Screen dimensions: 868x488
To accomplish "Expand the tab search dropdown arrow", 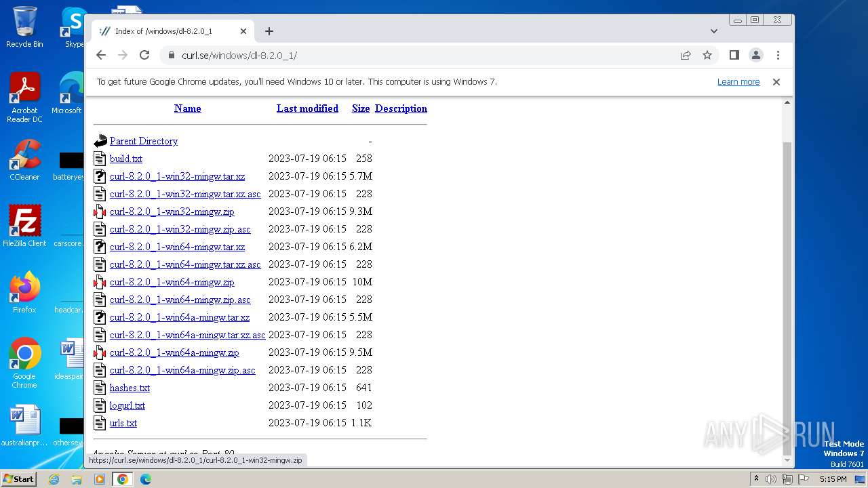I will (714, 31).
